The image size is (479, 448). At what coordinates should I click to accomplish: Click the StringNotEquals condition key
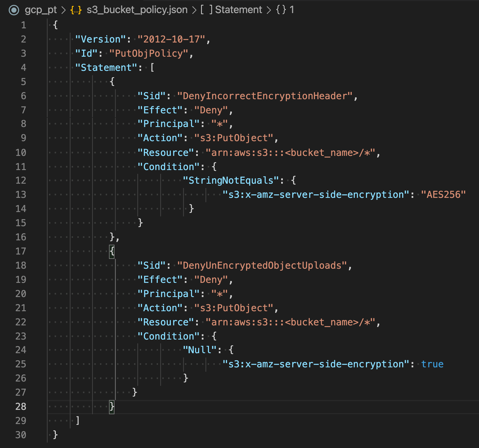click(231, 180)
